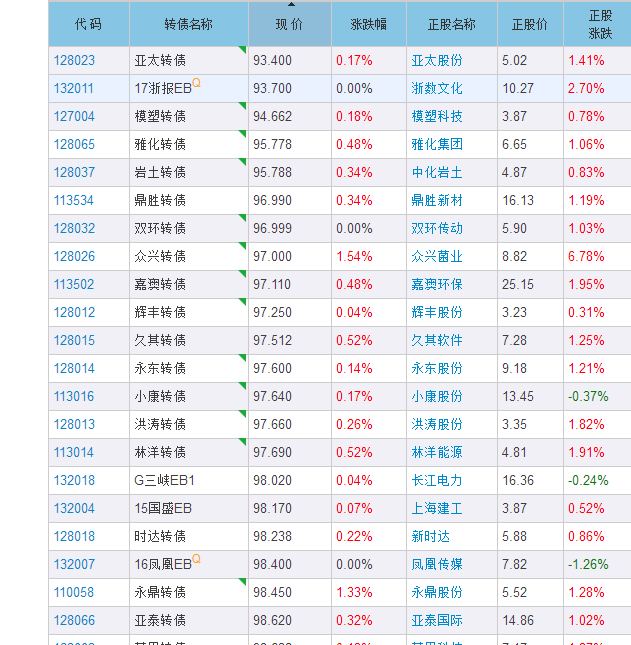Select the 鼎胜转债 bond name cell

coord(189,200)
